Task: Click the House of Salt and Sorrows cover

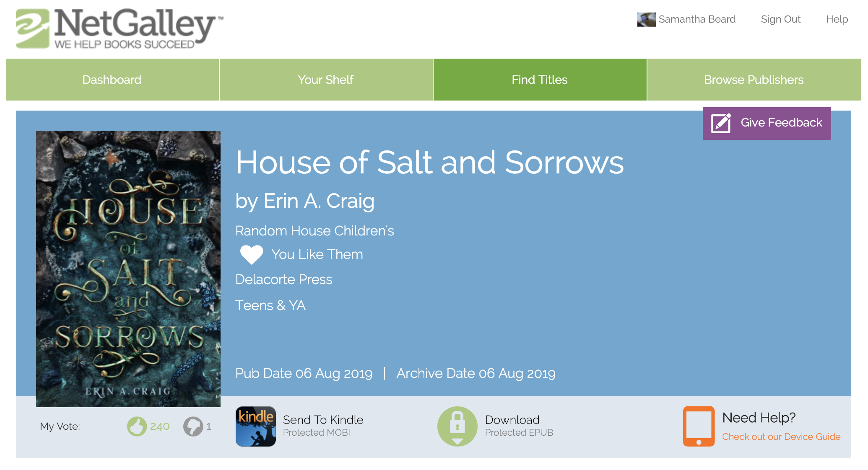Action: 128,269
